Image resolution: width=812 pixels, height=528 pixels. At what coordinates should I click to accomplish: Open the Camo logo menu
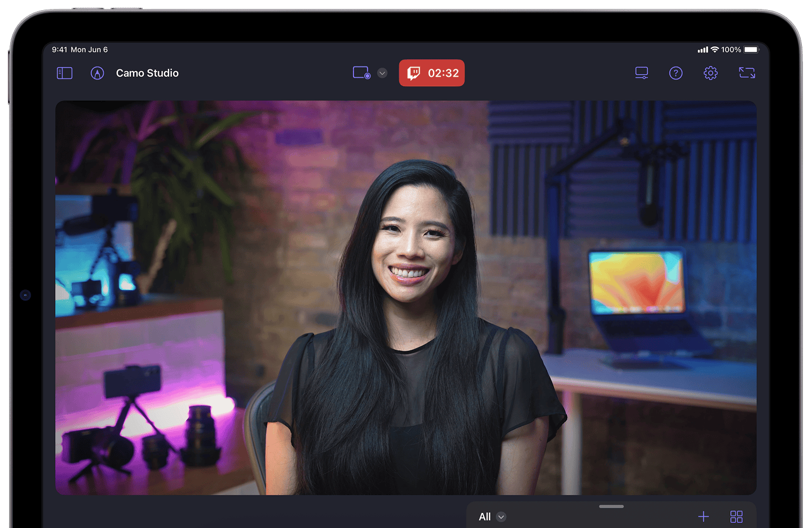click(98, 73)
